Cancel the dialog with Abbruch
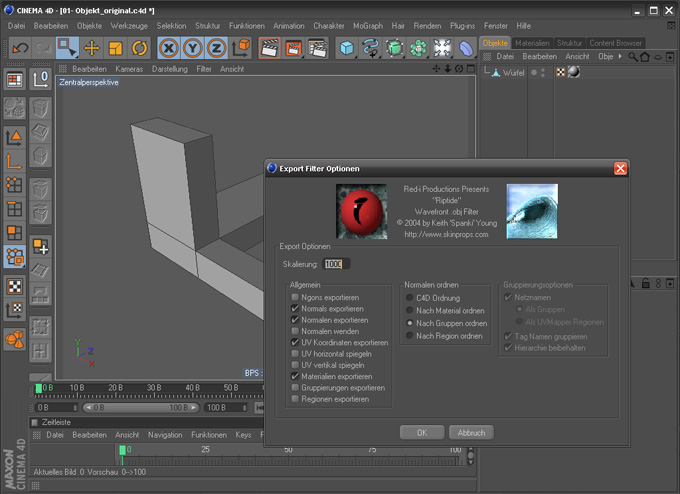The image size is (680, 494). pos(471,433)
